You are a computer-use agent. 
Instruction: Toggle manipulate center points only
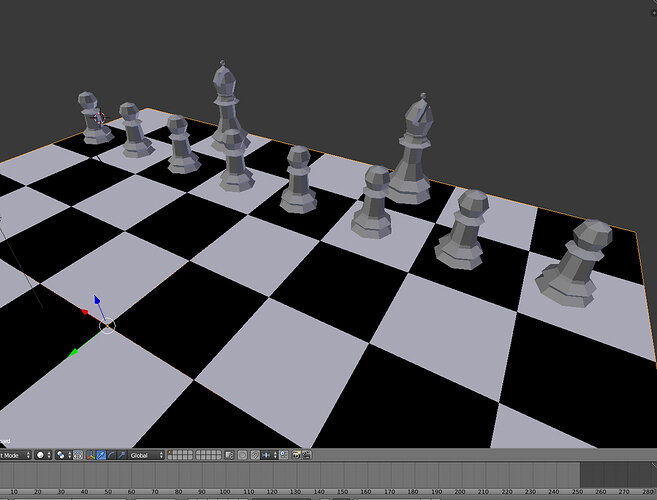tap(78, 455)
